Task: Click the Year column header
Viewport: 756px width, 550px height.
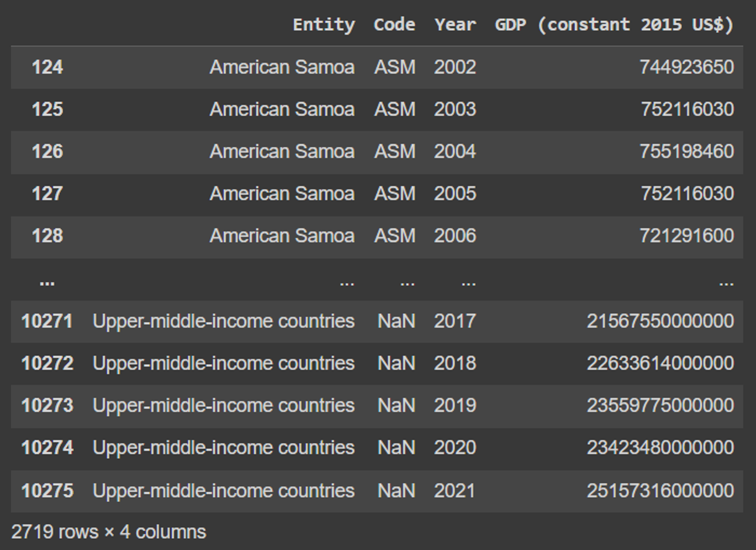Action: [x=455, y=25]
